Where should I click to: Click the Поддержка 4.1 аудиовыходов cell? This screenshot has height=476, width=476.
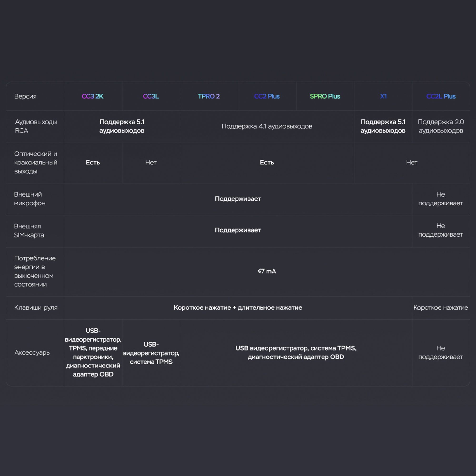[267, 126]
